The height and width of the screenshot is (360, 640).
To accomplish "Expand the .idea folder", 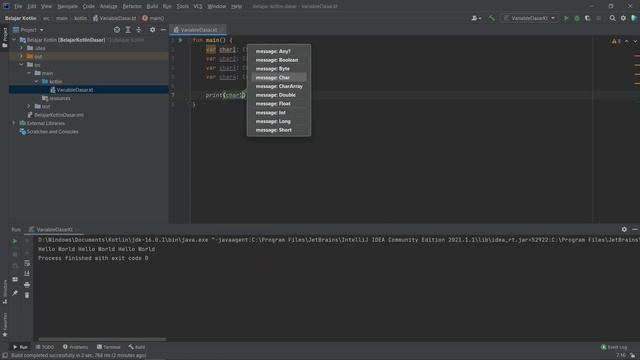I will [22, 48].
